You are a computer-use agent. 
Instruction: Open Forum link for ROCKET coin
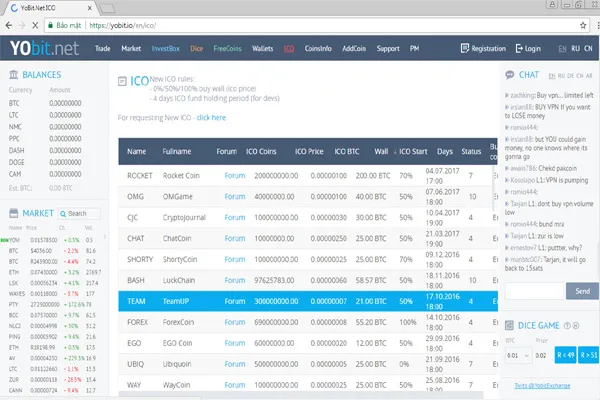tap(235, 176)
